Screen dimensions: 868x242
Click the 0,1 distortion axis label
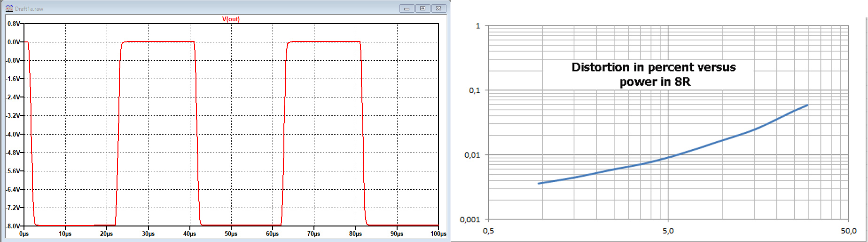(475, 90)
